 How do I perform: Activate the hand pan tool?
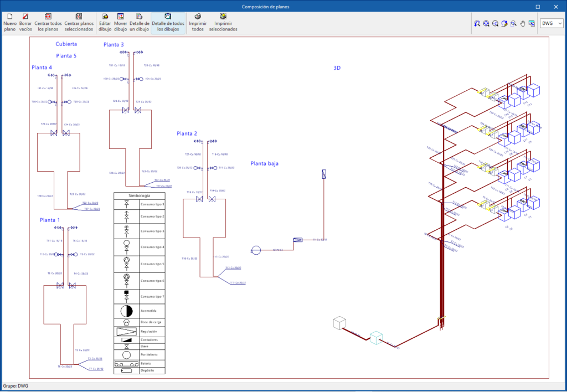(522, 23)
